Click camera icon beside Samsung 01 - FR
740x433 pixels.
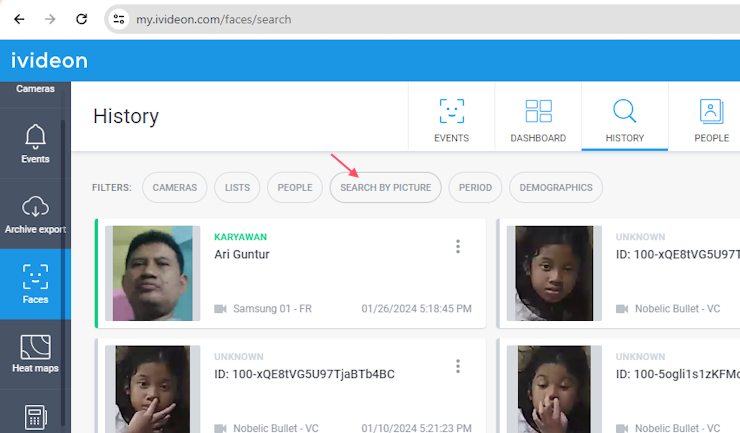220,309
